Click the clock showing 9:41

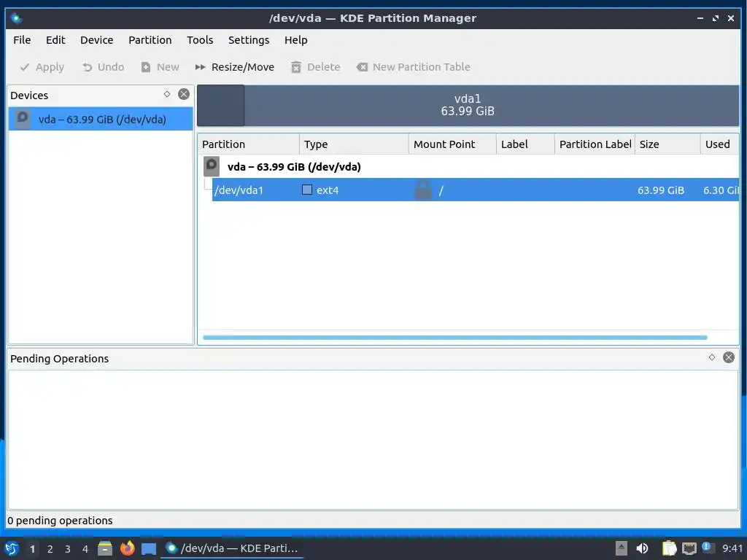click(x=732, y=548)
